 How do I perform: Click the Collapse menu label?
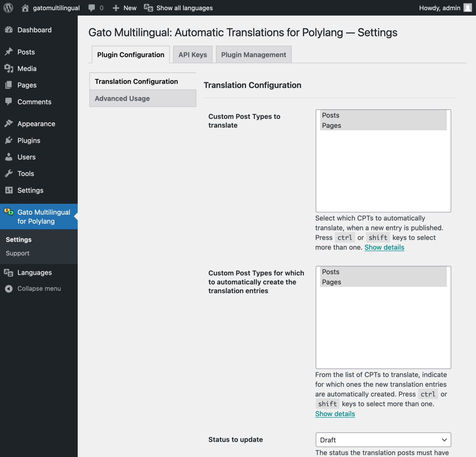39,288
